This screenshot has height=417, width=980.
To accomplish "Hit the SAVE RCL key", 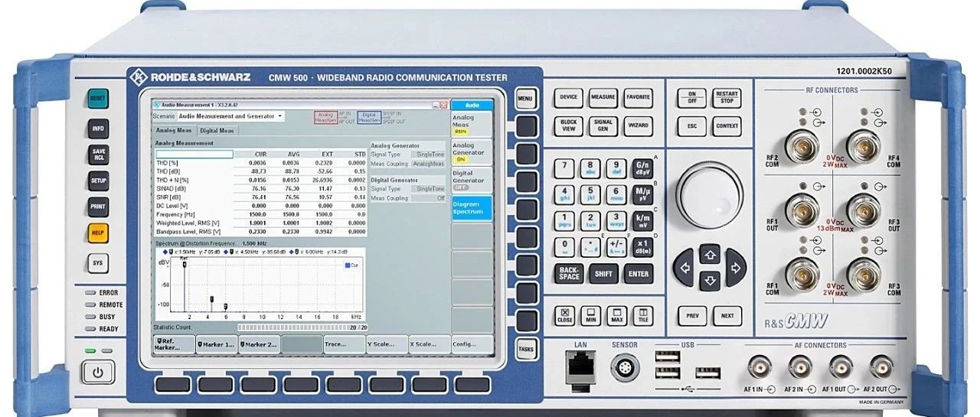I will pyautogui.click(x=98, y=155).
